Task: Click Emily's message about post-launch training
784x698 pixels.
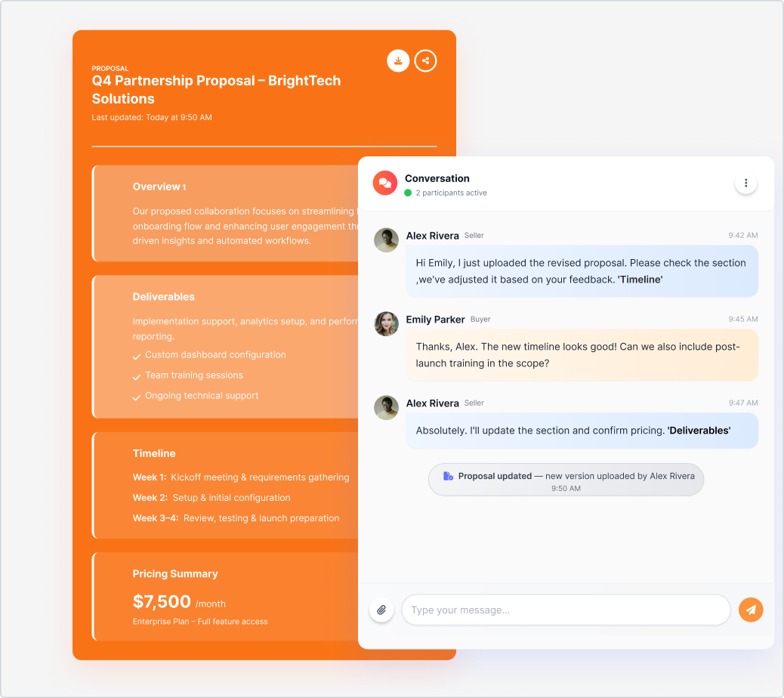Action: tap(582, 355)
